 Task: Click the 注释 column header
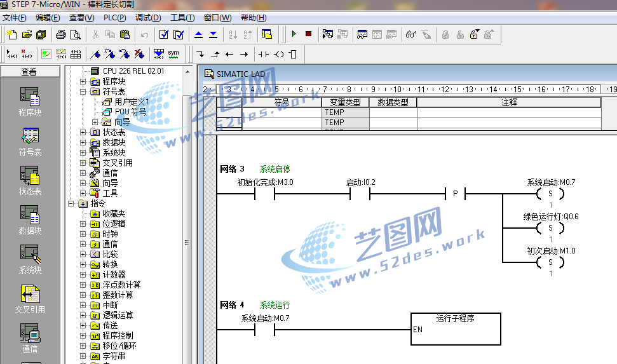pos(509,102)
